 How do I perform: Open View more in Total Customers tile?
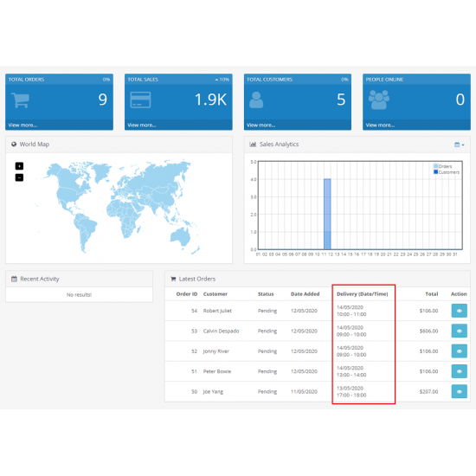coord(261,125)
